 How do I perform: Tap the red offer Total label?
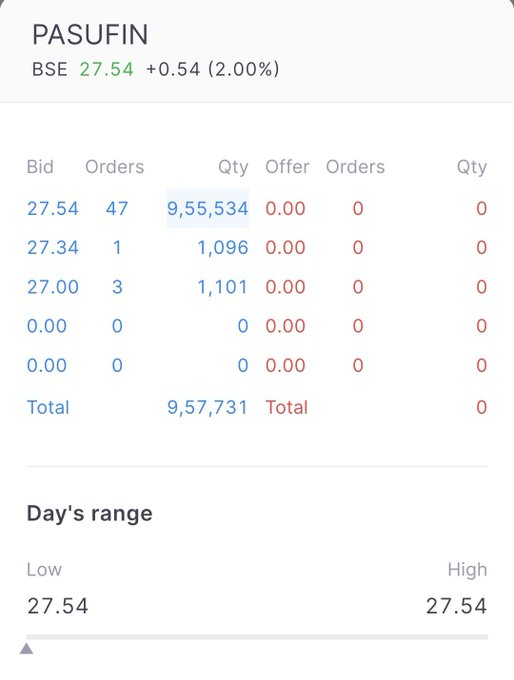[x=287, y=407]
